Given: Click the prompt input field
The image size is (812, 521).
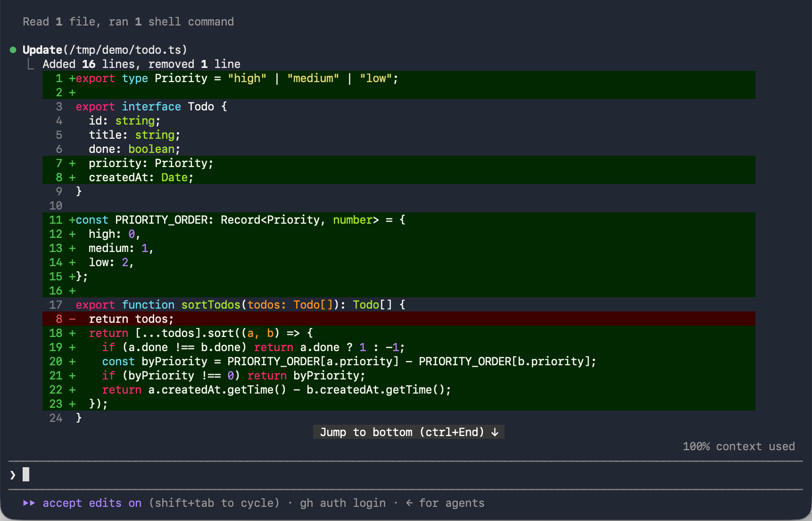Looking at the screenshot, I should [406, 475].
